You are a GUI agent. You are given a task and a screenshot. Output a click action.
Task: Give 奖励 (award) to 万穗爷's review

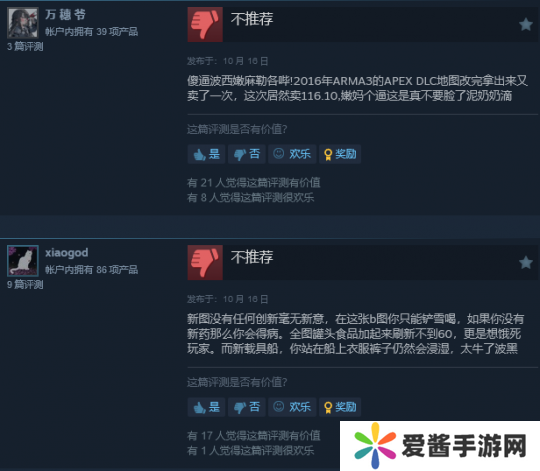click(x=340, y=154)
